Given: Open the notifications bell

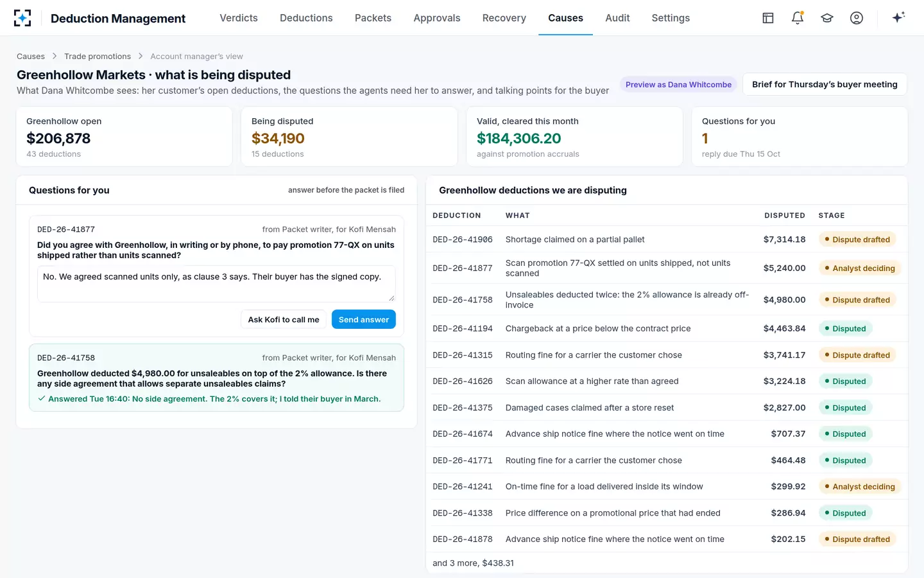Looking at the screenshot, I should point(798,18).
